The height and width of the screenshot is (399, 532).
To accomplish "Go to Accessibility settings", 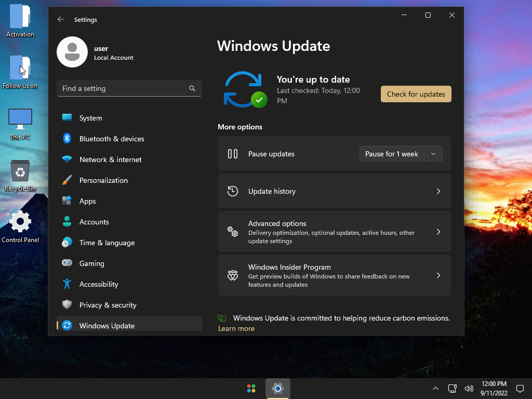I will (129, 284).
